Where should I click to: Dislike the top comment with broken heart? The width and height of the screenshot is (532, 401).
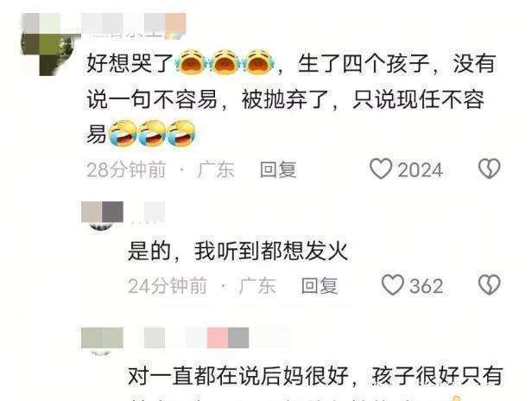point(489,169)
